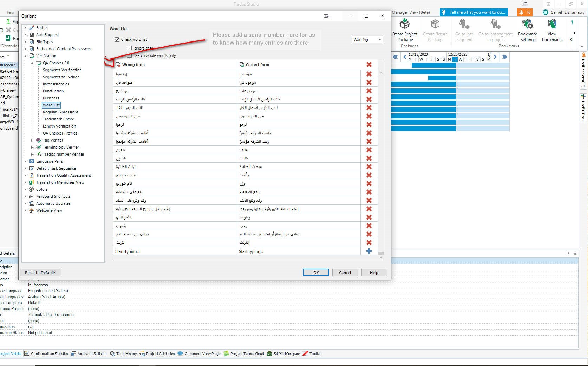Delete the تلفون word list row
The image size is (588, 366).
point(369,150)
